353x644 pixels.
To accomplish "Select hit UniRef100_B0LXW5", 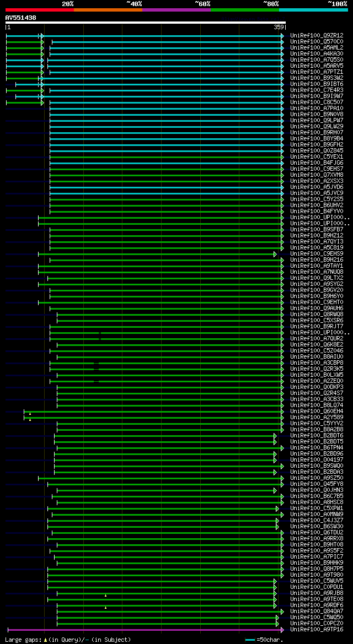I will [317, 375].
